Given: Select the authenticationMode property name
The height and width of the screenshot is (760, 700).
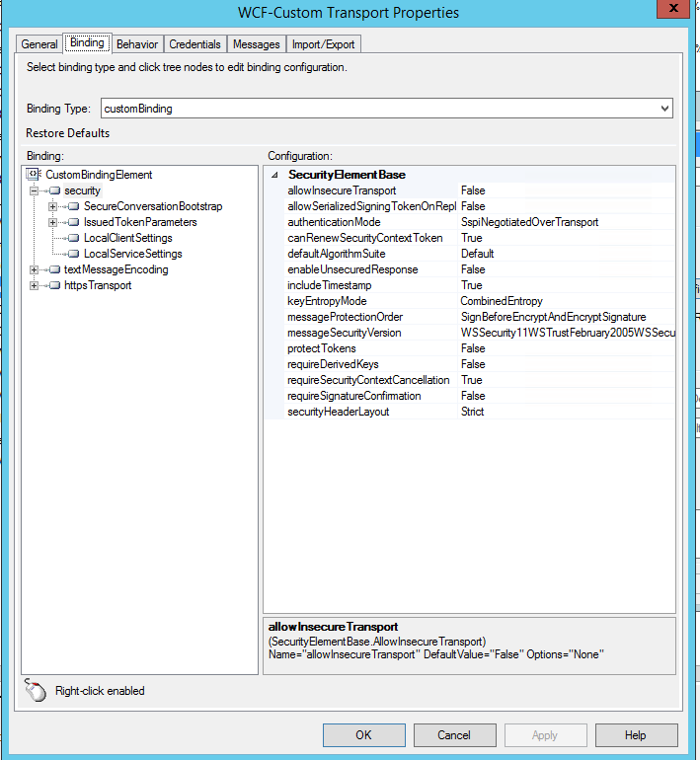Looking at the screenshot, I should [x=334, y=222].
